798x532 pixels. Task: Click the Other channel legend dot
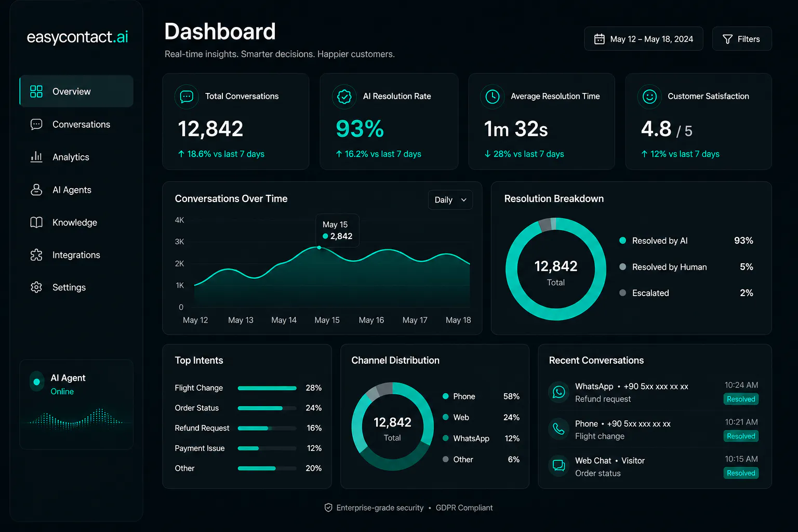pos(445,459)
